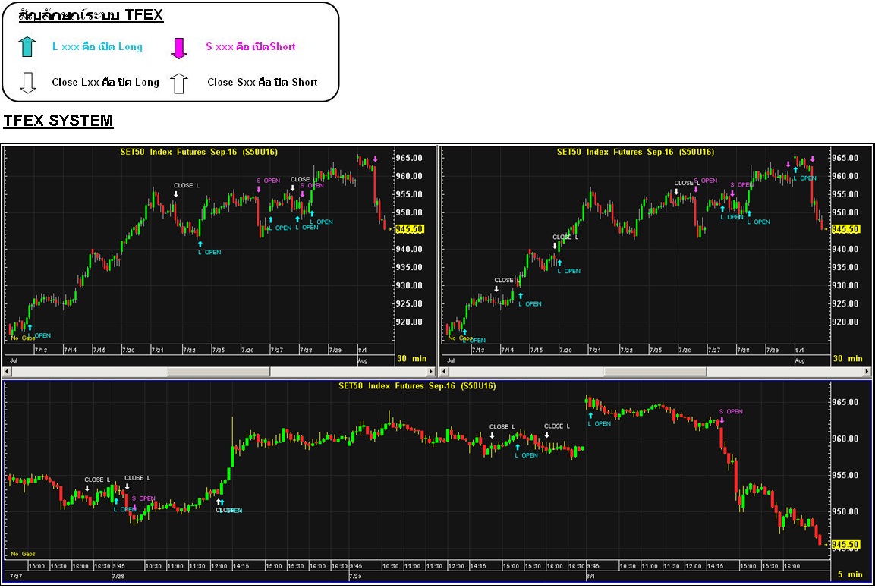Select the 'Close Sxx' legend text
Image resolution: width=875 pixels, height=588 pixels.
[263, 83]
